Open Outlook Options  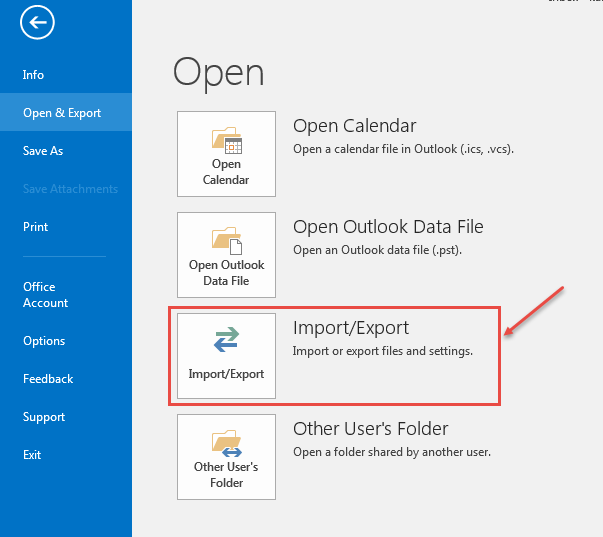click(44, 341)
